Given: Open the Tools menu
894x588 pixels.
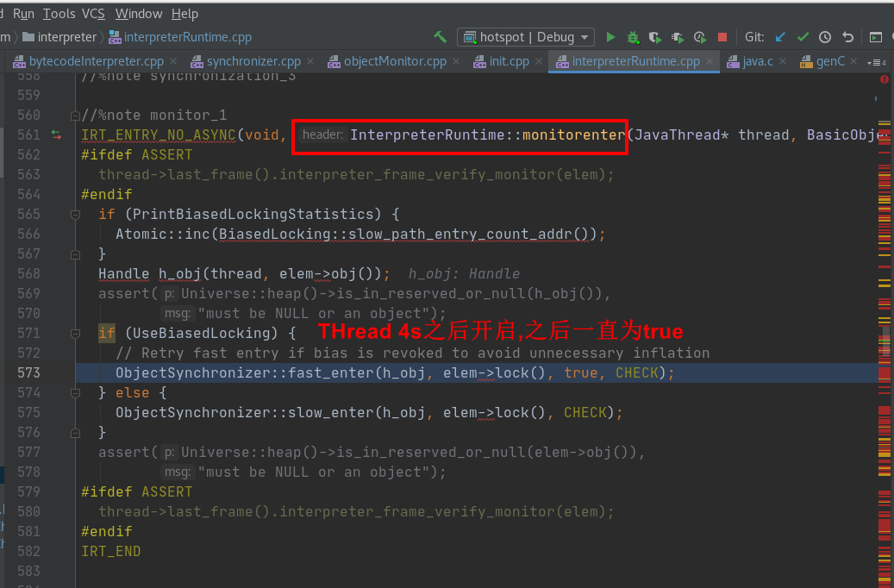Looking at the screenshot, I should [x=59, y=14].
